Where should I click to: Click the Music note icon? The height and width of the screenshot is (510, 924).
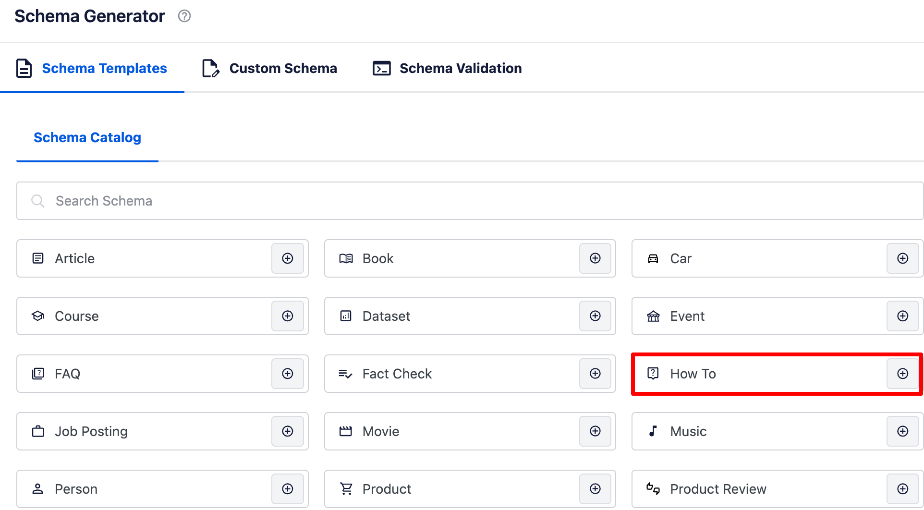click(653, 432)
